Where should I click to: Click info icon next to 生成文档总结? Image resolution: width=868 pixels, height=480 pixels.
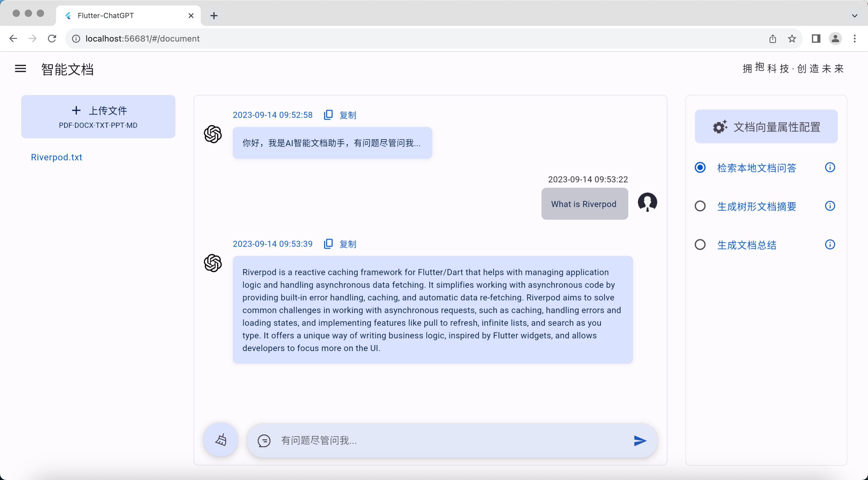(830, 245)
